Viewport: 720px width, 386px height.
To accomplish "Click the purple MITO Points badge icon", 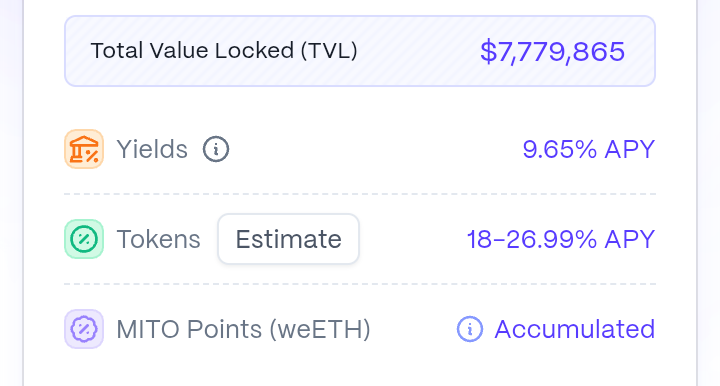I will pos(84,329).
